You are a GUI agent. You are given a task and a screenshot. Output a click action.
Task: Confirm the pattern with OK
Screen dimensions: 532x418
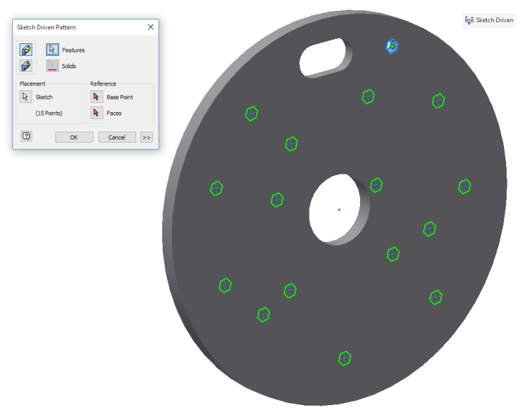pyautogui.click(x=74, y=137)
